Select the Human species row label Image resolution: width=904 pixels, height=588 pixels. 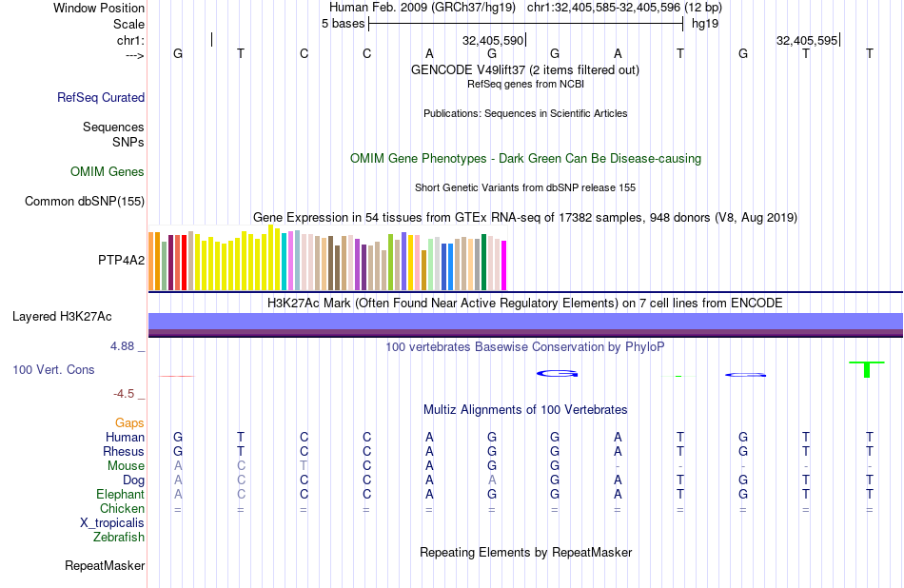tap(125, 437)
